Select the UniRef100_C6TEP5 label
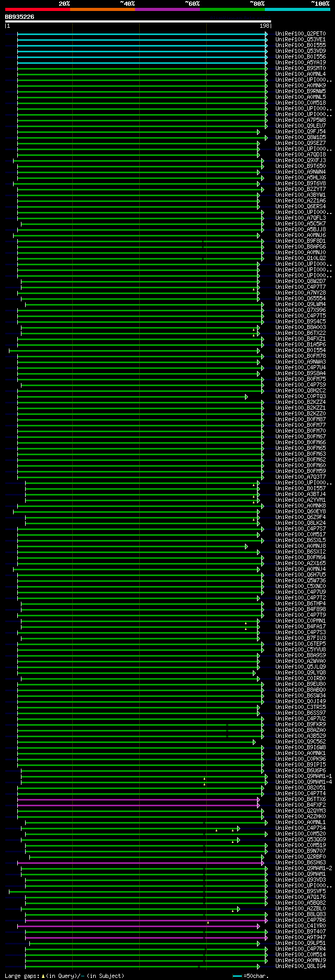 pos(300,644)
